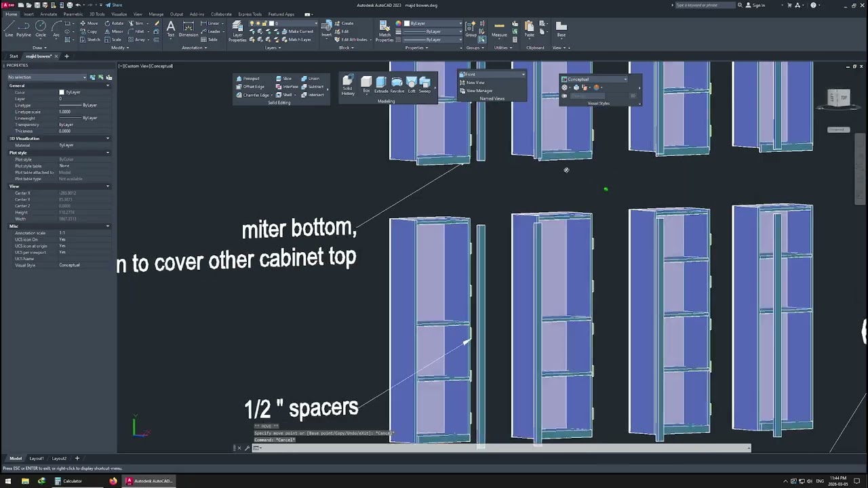Choose the Dimension tool

click(189, 28)
